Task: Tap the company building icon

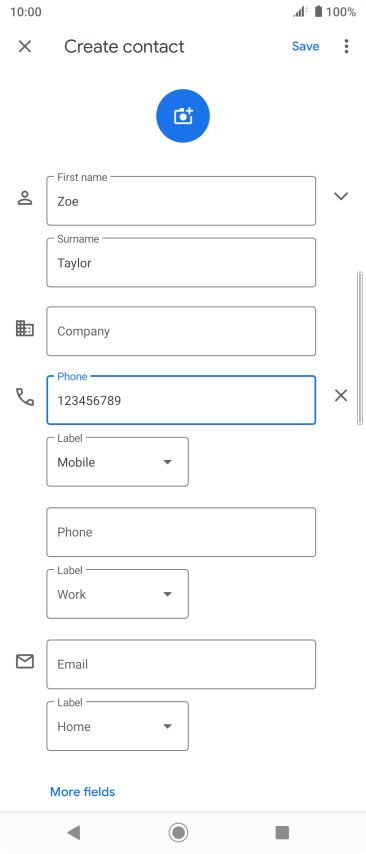Action: click(25, 328)
